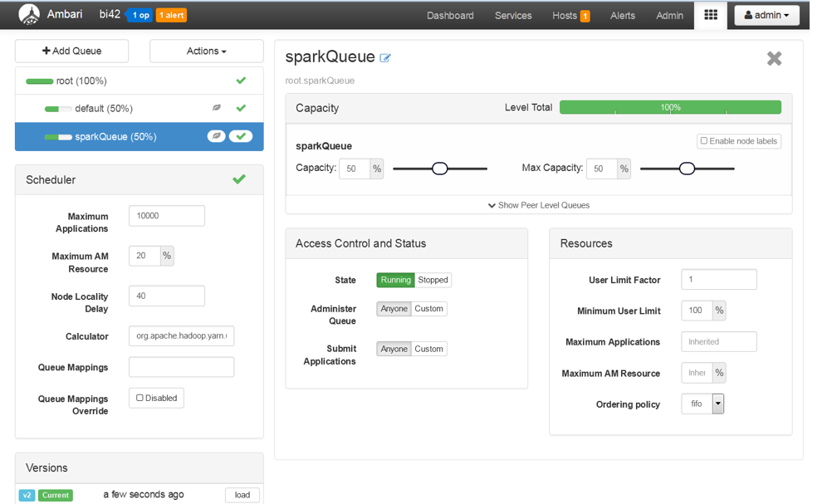Open the Dashboard menu
Viewport: 832px width, 504px height.
[x=450, y=16]
